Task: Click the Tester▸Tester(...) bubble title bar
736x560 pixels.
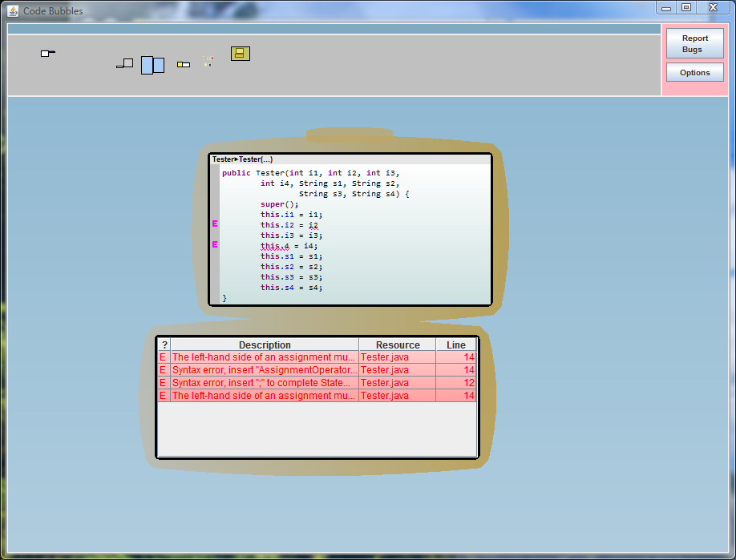Action: coord(350,159)
